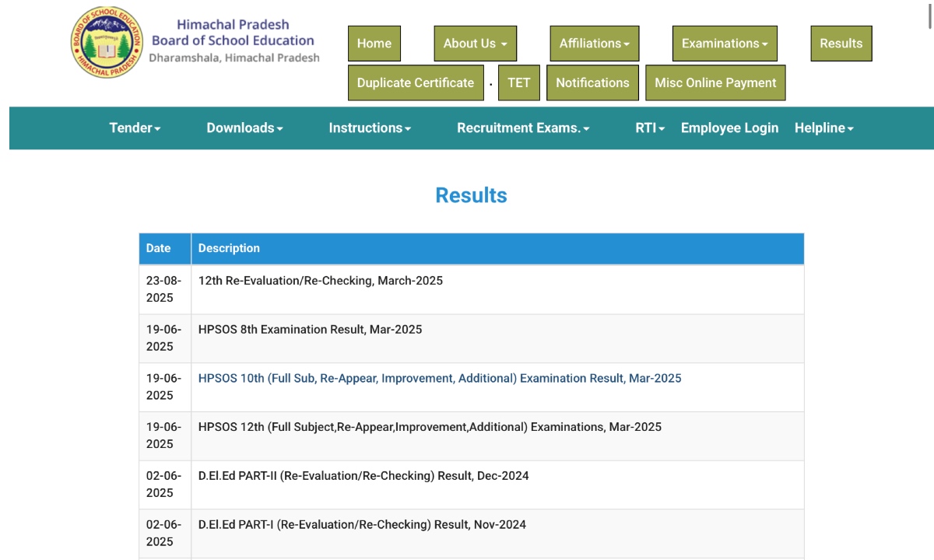The width and height of the screenshot is (934, 560).
Task: Click the Results page heading
Action: point(471,195)
